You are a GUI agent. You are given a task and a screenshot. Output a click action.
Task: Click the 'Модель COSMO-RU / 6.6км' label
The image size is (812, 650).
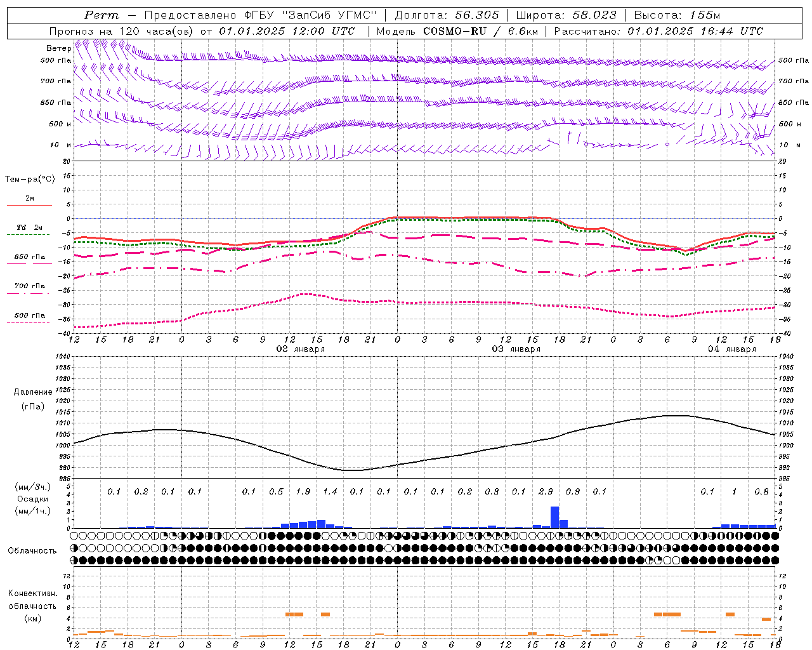pos(457,31)
